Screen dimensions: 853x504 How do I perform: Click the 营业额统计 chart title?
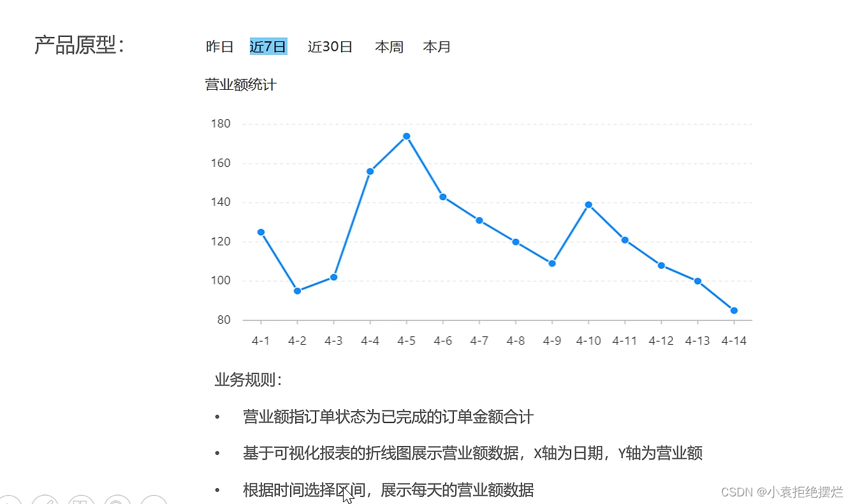pos(239,84)
